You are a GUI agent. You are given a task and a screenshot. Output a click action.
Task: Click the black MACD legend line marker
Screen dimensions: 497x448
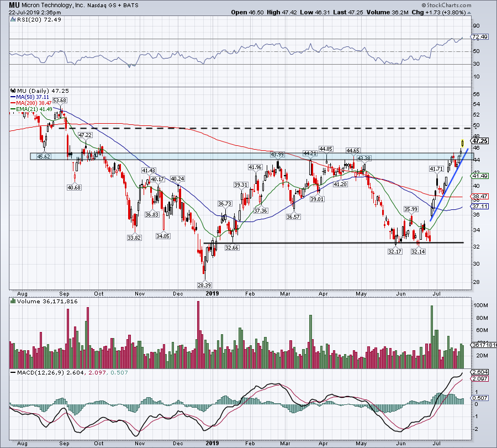(x=13, y=373)
